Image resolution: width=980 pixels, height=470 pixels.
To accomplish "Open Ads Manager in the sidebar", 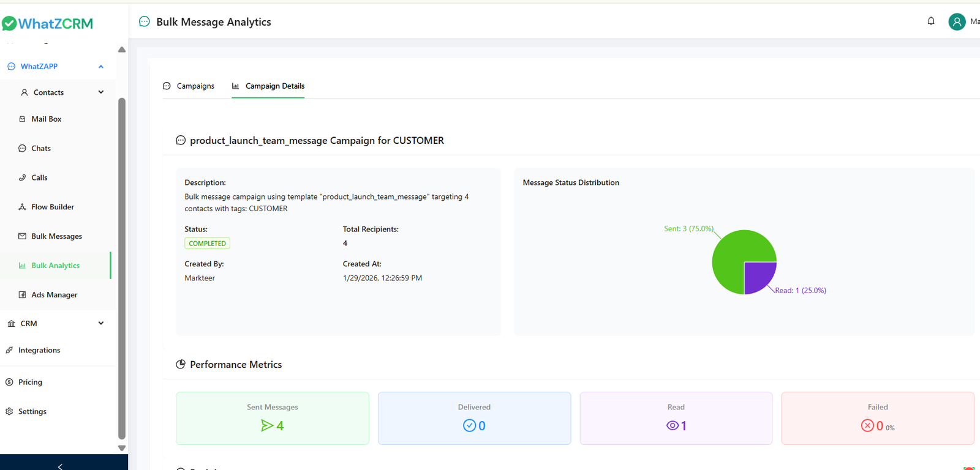I will coord(54,295).
